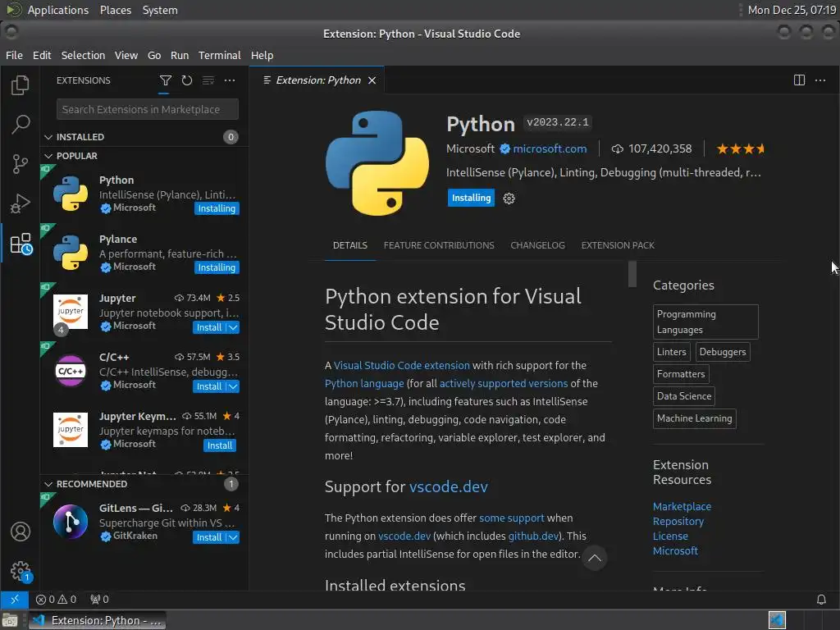Open the File menu
Viewport: 840px width, 630px height.
(x=14, y=55)
